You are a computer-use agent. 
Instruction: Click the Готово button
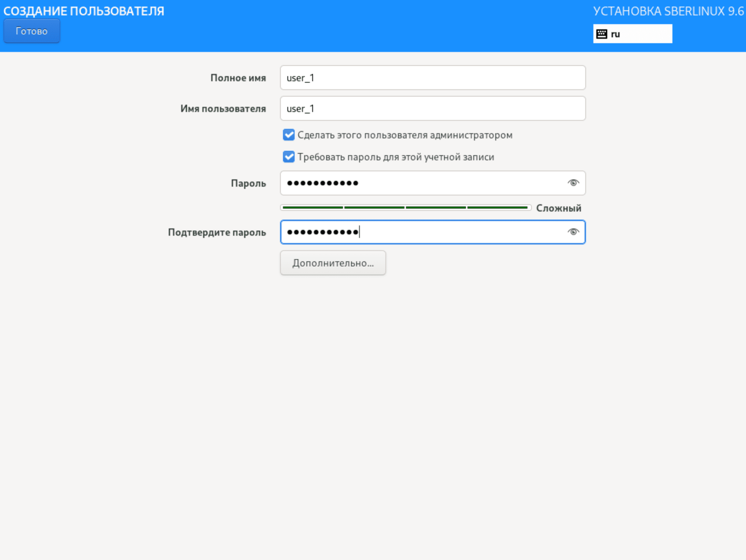(x=31, y=31)
